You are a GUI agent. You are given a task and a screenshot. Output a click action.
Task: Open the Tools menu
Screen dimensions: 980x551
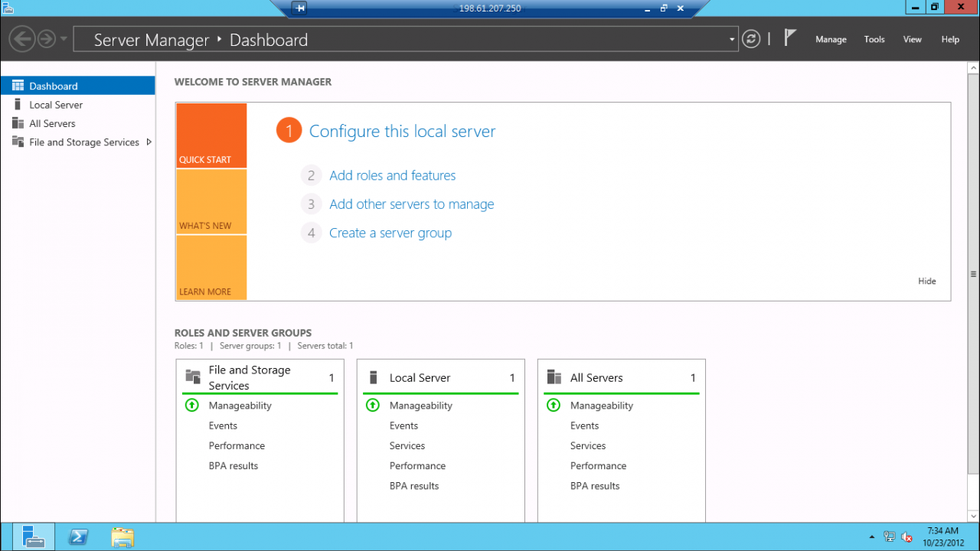[874, 40]
